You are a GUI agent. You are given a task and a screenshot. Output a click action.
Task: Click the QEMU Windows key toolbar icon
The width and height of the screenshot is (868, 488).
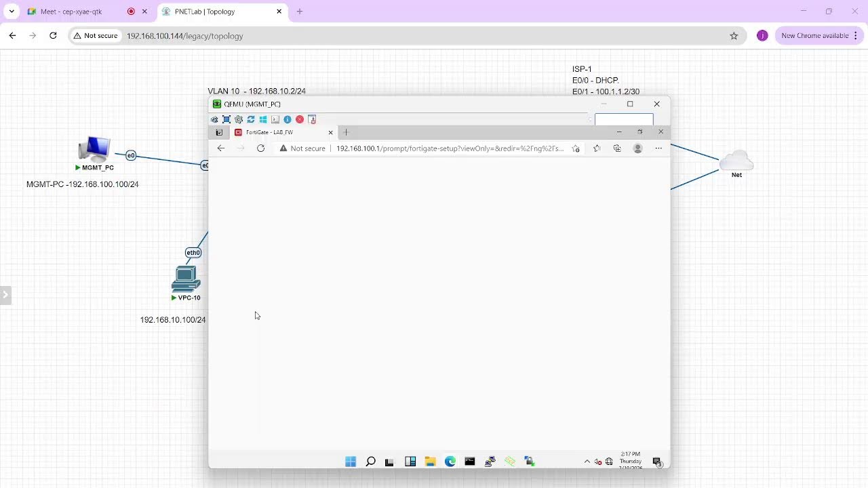pyautogui.click(x=263, y=119)
